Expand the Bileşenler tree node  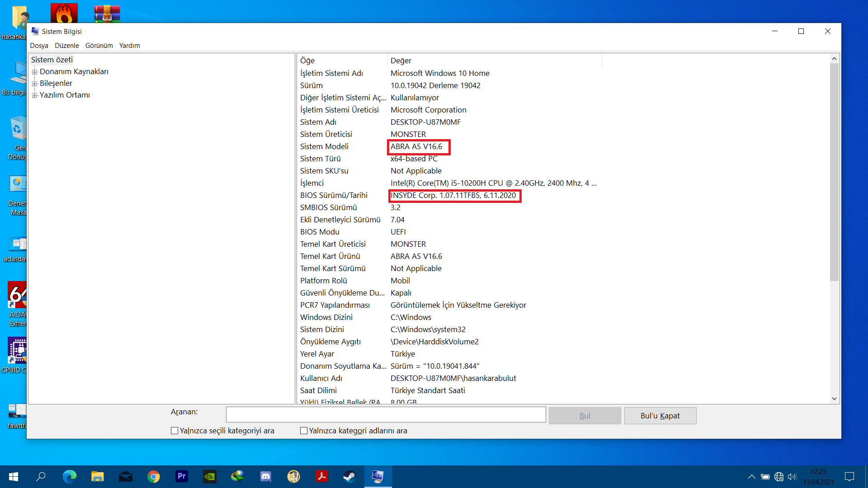pyautogui.click(x=34, y=84)
